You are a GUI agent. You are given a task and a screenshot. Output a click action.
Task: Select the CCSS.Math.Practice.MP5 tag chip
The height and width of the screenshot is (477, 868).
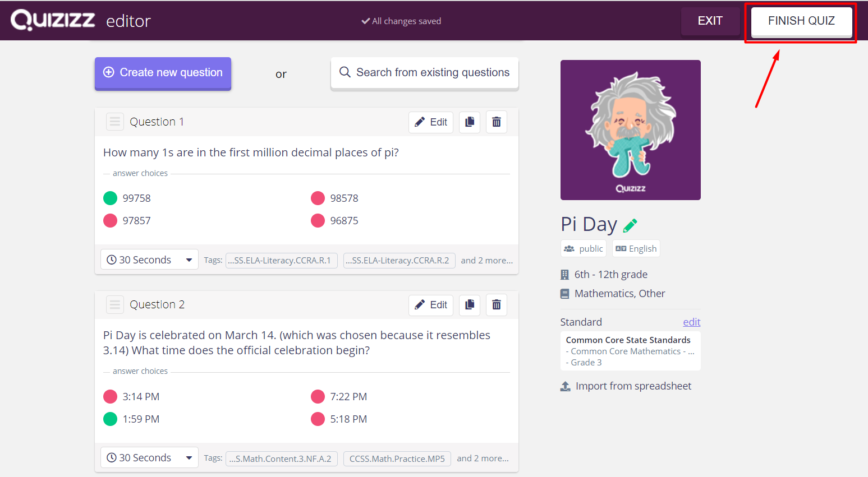coord(397,459)
